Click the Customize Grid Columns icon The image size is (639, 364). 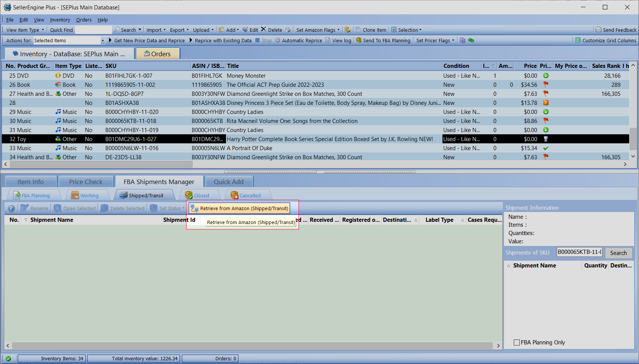click(578, 40)
